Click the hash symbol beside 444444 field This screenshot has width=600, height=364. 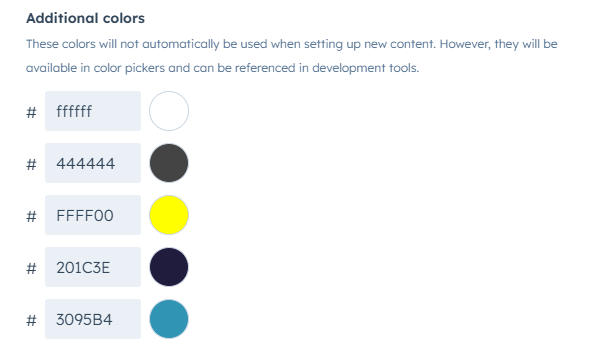(31, 165)
